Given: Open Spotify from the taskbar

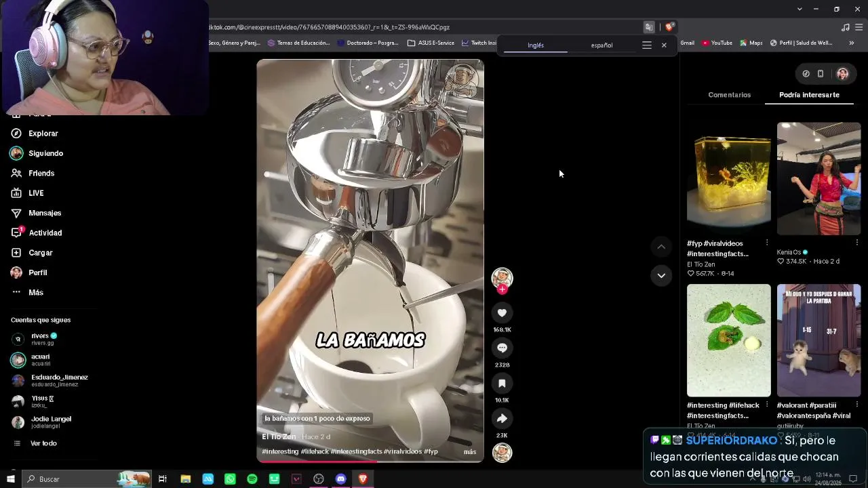Looking at the screenshot, I should (252, 479).
